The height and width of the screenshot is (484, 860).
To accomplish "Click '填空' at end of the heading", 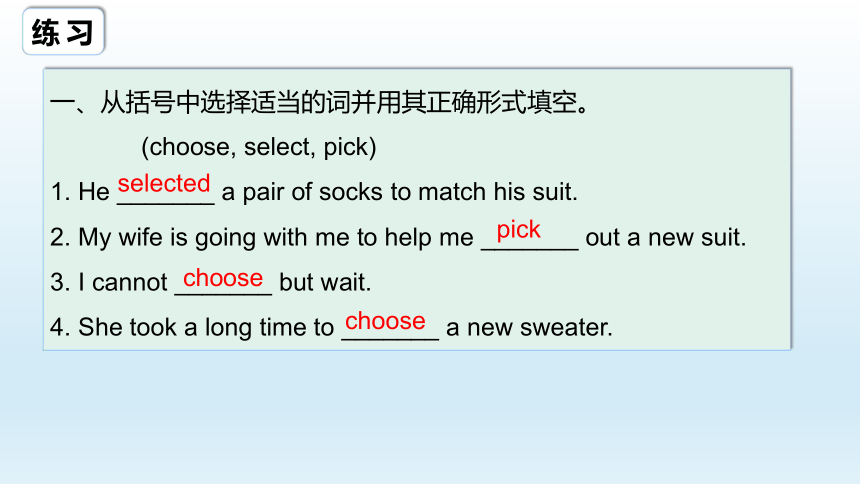I will tap(552, 102).
